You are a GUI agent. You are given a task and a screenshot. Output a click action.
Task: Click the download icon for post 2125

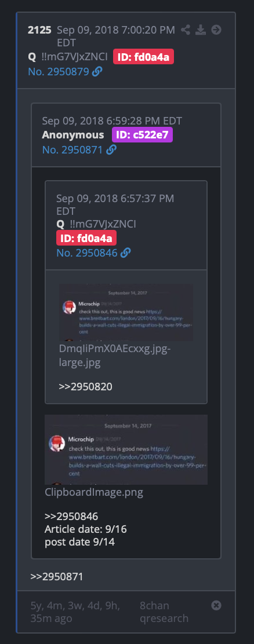[201, 30]
